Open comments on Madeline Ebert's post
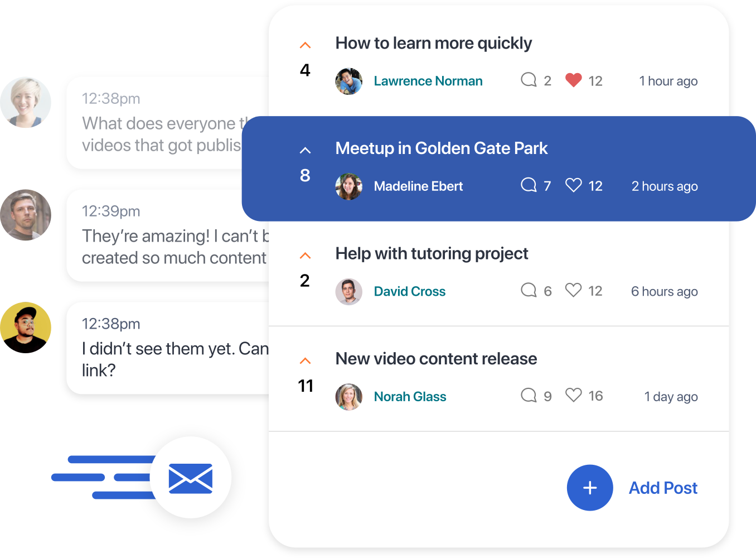Image resolution: width=756 pixels, height=558 pixels. click(529, 185)
